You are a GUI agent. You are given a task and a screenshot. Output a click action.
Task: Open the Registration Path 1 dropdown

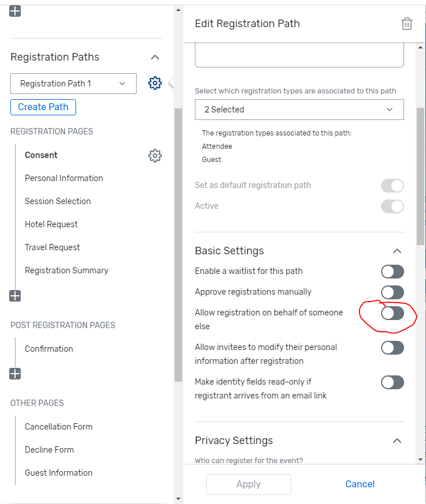tap(73, 84)
